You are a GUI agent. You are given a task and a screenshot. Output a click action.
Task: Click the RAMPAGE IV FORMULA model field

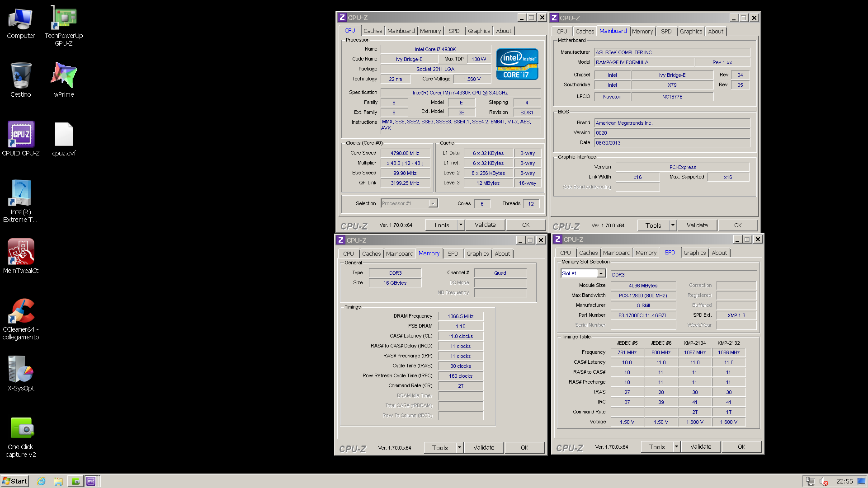(644, 62)
